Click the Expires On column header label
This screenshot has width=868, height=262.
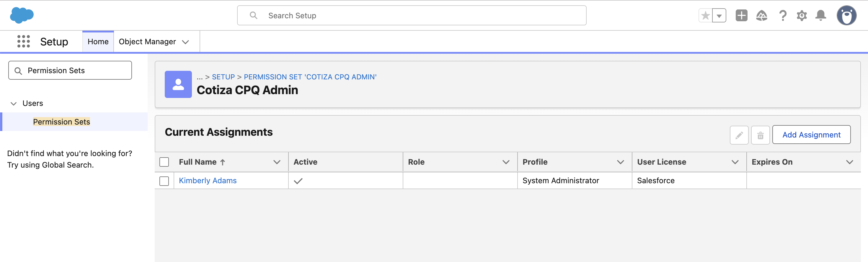point(772,162)
